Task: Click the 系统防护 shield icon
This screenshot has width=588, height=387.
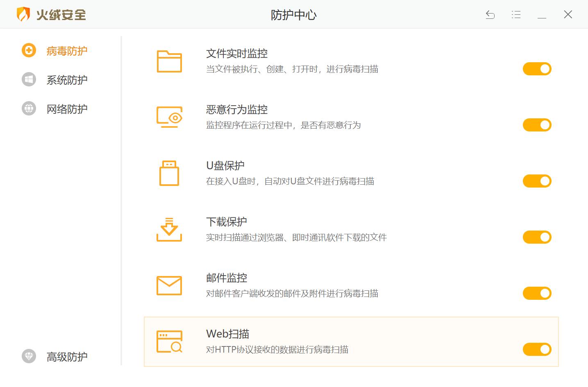Action: (x=28, y=79)
